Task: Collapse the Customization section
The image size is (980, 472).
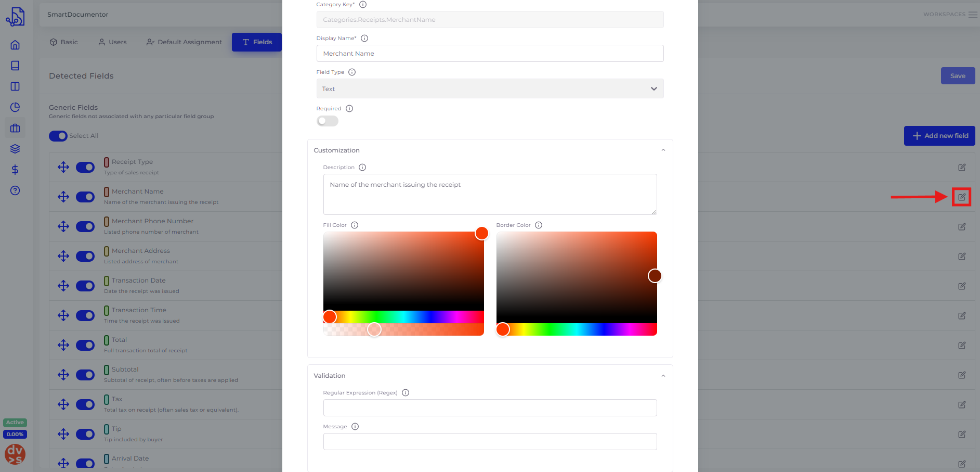Action: (663, 150)
